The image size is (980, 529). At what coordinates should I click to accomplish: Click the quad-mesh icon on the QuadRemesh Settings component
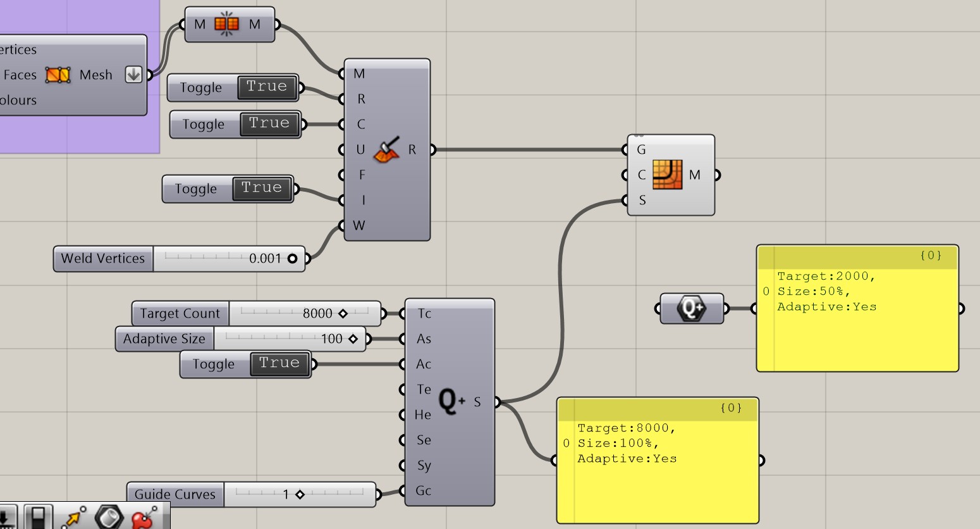pos(668,175)
